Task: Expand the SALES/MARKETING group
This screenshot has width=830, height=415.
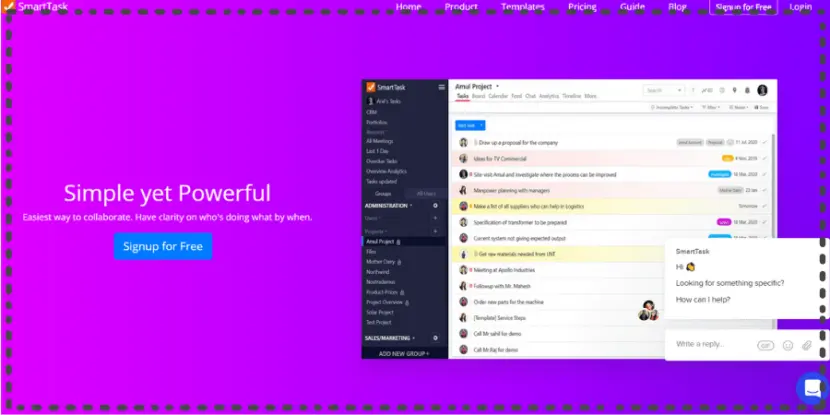Action: (x=390, y=338)
